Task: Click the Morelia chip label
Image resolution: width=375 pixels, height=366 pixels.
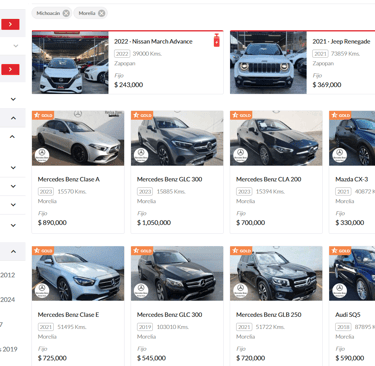Action: pyautogui.click(x=87, y=13)
